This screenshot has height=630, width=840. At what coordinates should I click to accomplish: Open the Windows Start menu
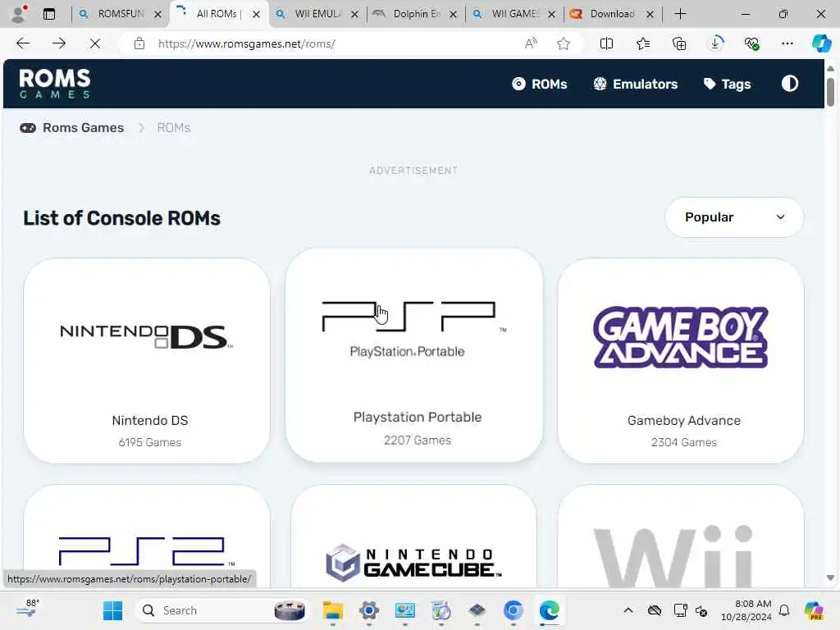pos(112,610)
